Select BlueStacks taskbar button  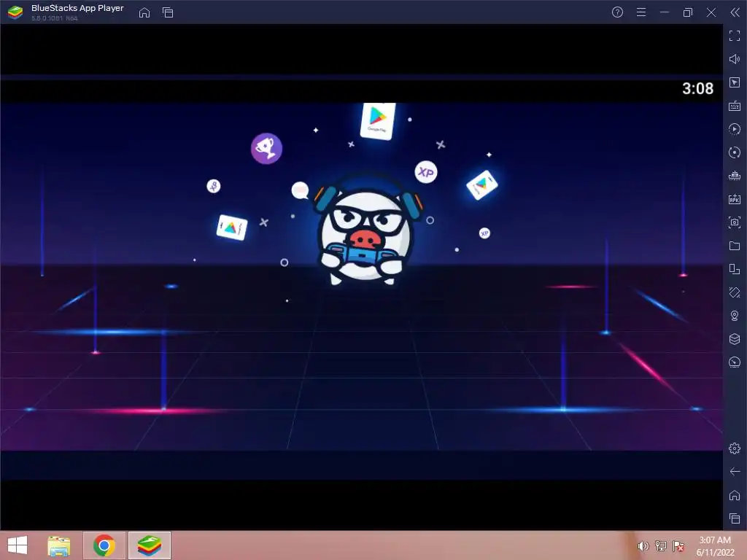coord(149,545)
